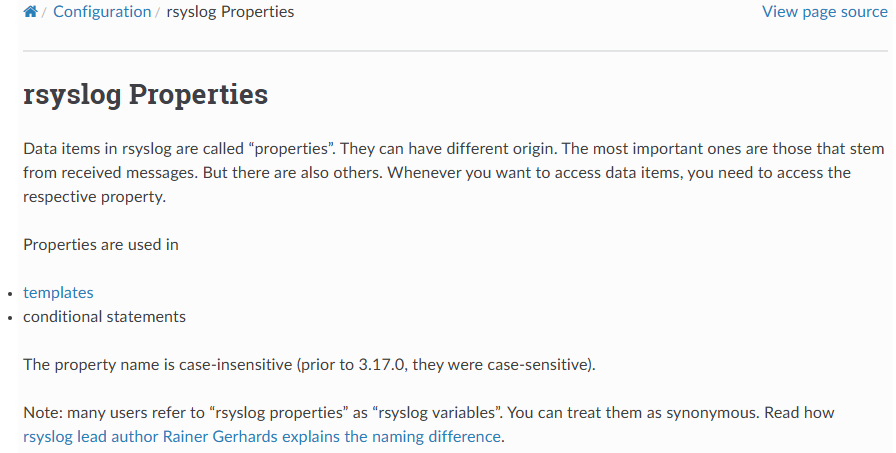896x453 pixels.
Task: Click the bullet point beside templates
Action: click(x=10, y=294)
